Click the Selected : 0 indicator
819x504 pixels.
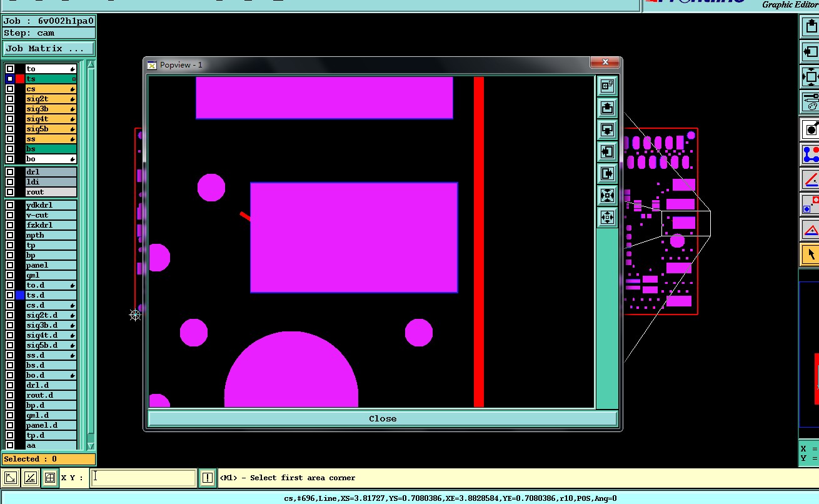(x=48, y=459)
